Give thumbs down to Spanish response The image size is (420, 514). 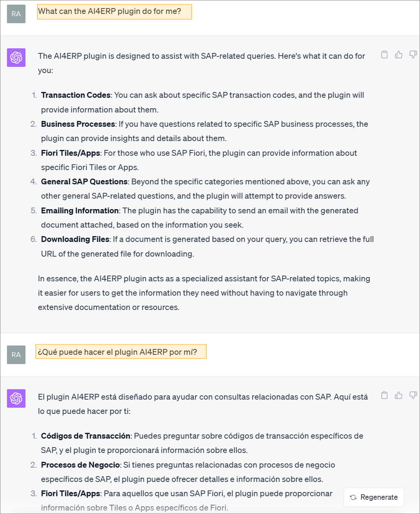coord(413,395)
